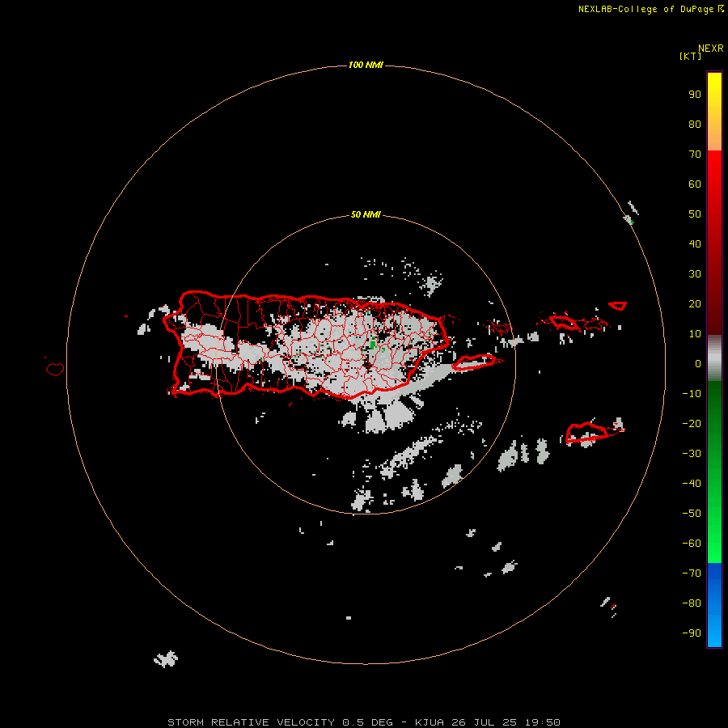728x728 pixels.
Task: Click the 'KJUA 26 JUL 25 19:50' timestamp
Action: point(488,722)
